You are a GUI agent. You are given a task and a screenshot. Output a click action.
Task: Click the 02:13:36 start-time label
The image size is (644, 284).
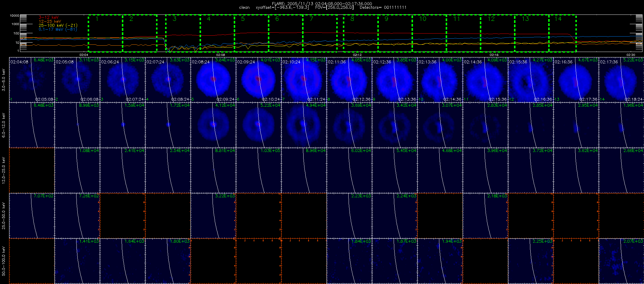(427, 62)
